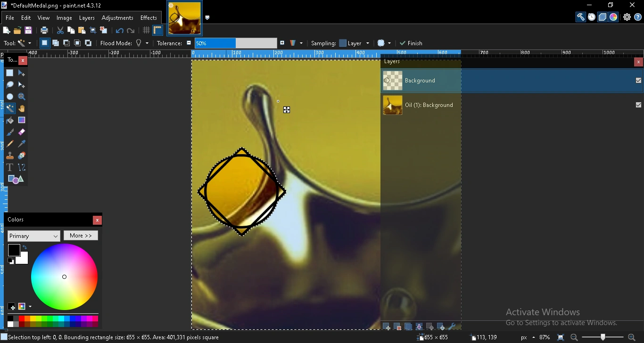Toggle the History window
Image resolution: width=644 pixels, height=343 pixels.
point(592,17)
